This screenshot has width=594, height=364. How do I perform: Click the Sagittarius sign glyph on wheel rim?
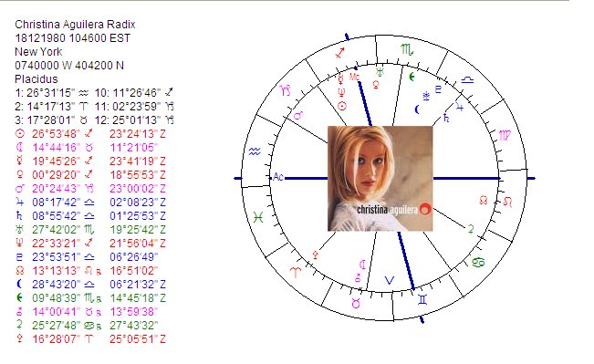tap(339, 53)
